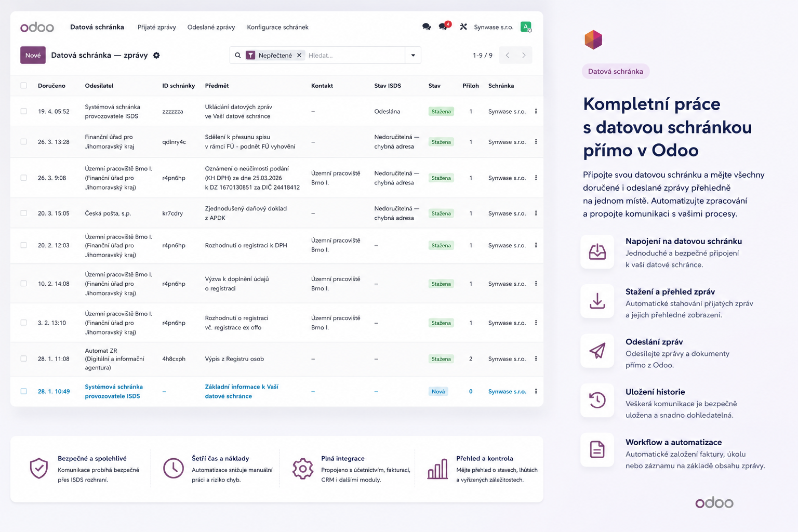
Task: Open the settings gear beside the zprávy title
Action: [156, 55]
